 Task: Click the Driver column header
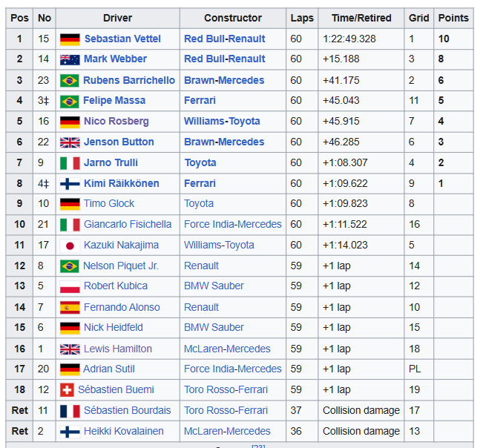[118, 18]
